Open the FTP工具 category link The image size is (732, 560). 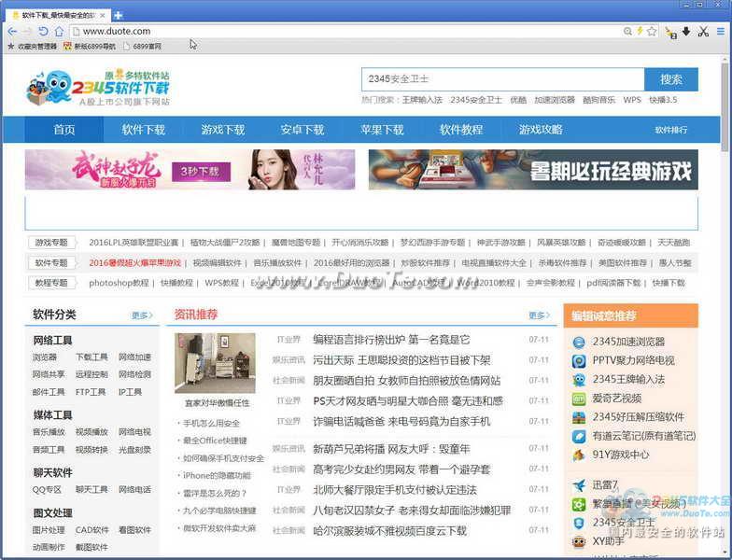(91, 392)
